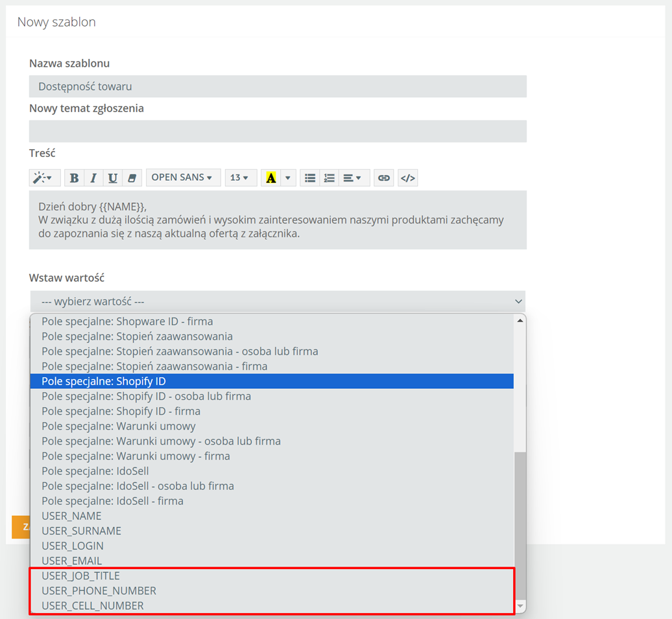Select 'Pole specjalne: IdoSell - firma'
Image resolution: width=672 pixels, height=619 pixels.
tap(272, 501)
